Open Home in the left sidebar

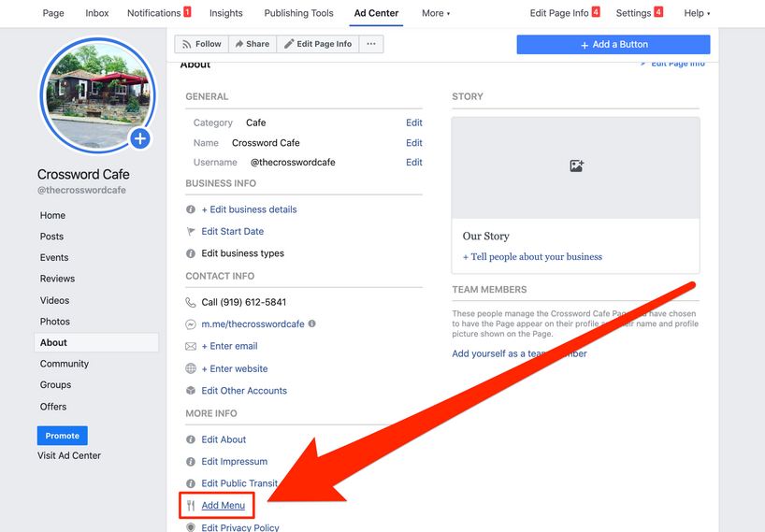(52, 215)
